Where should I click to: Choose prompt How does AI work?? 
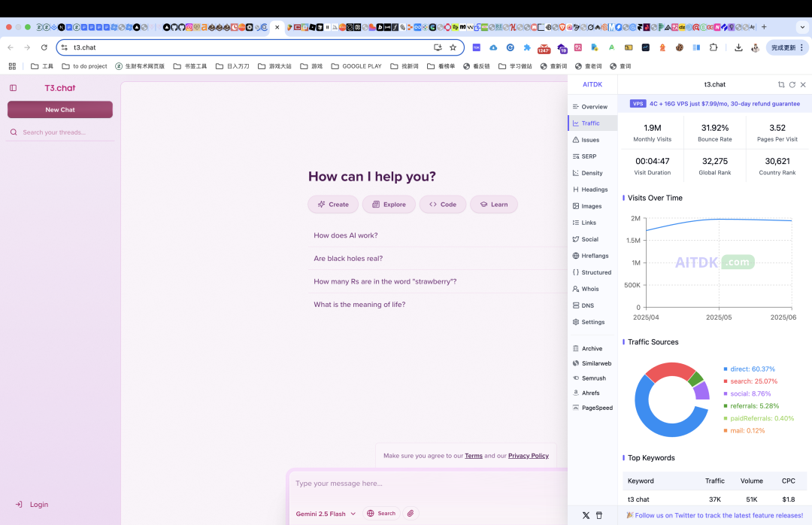pos(345,235)
